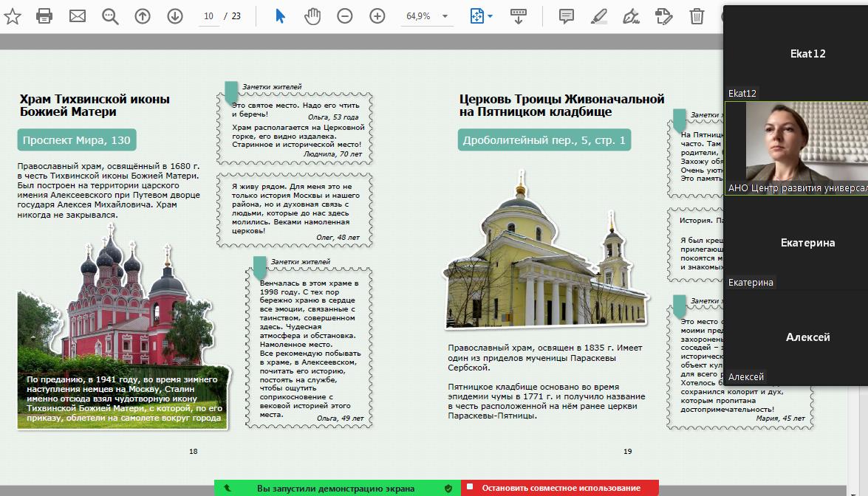This screenshot has height=496, width=868.
Task: Select the video tile of АНО Центр развития
Action: pos(796,148)
